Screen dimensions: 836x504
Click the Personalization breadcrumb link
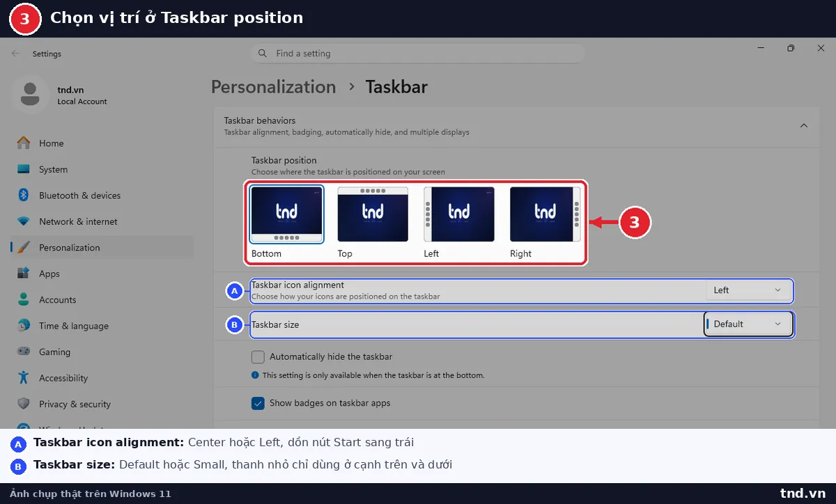pyautogui.click(x=273, y=87)
